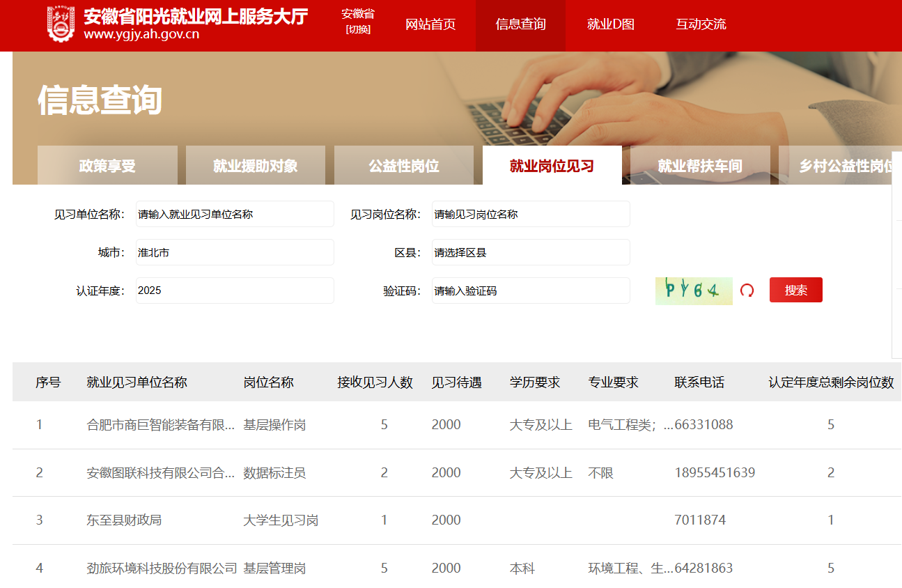Go to 网站首页 in the navigation bar

[430, 24]
